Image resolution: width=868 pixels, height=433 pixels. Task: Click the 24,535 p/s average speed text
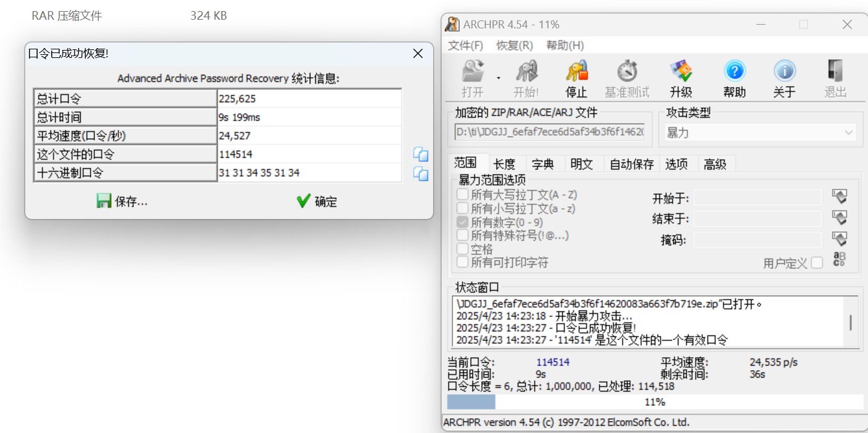point(774,363)
